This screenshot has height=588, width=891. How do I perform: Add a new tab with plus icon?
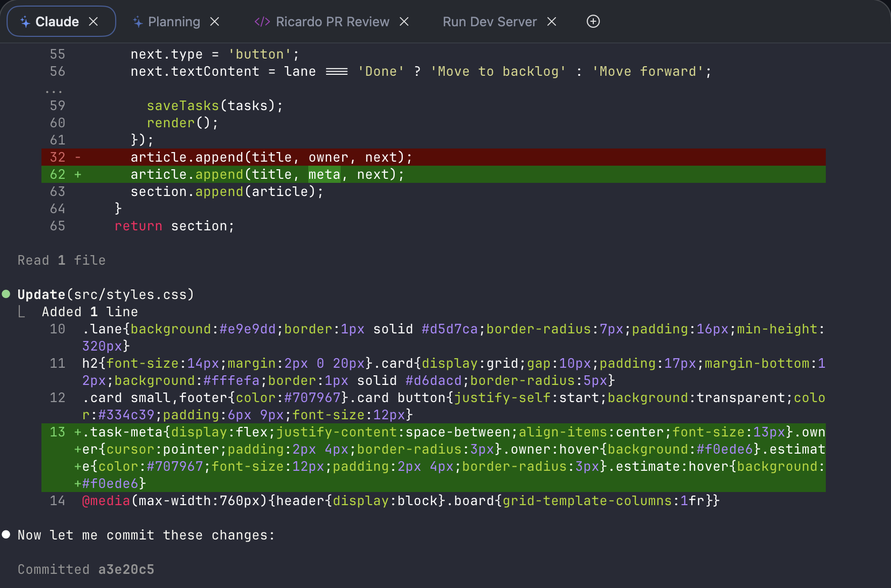point(593,21)
